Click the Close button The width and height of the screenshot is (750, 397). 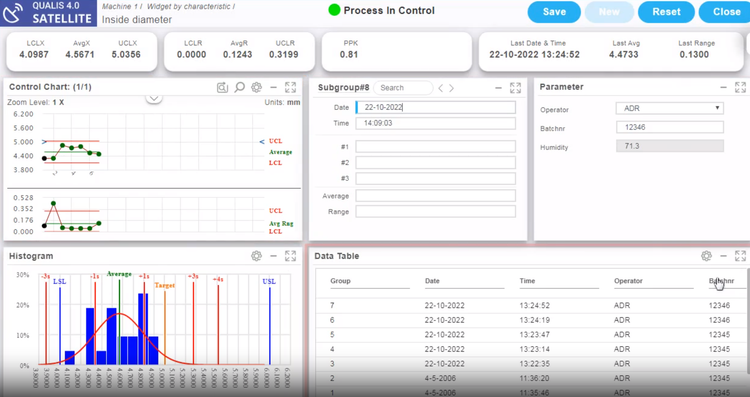[725, 12]
